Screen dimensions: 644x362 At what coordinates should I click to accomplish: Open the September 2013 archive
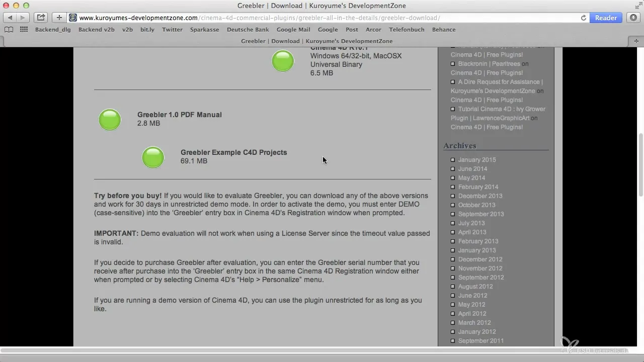click(481, 214)
